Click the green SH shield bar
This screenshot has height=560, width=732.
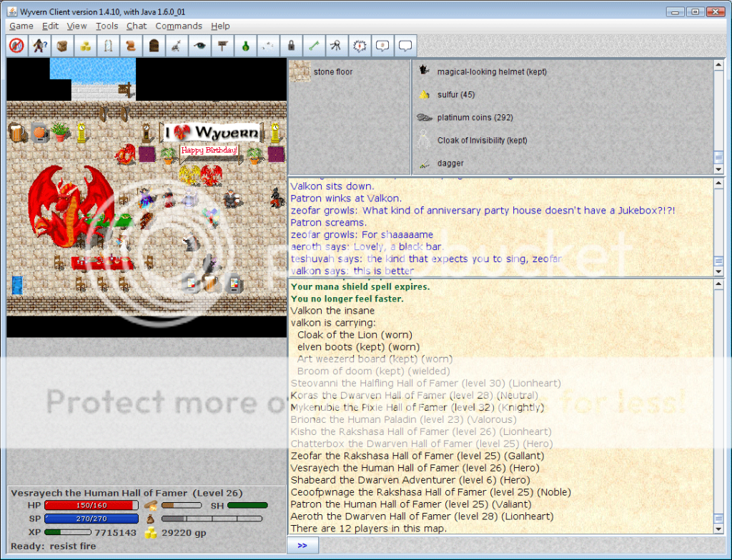click(247, 506)
